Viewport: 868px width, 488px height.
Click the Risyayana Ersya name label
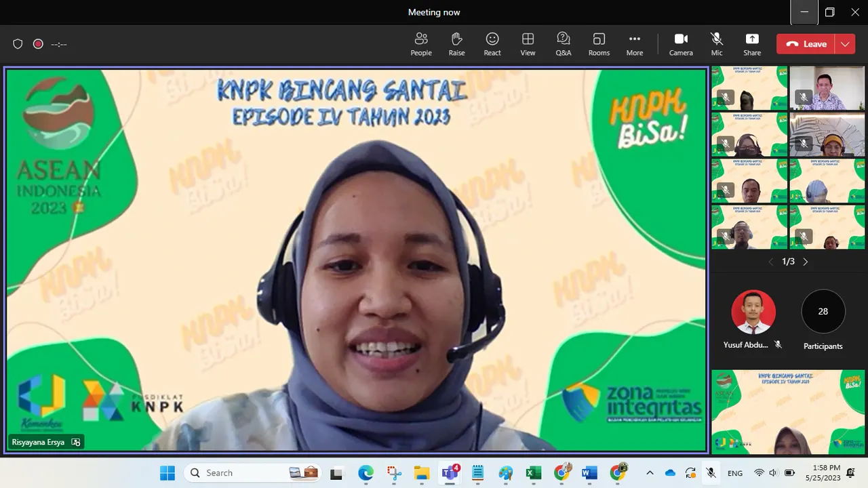click(38, 443)
